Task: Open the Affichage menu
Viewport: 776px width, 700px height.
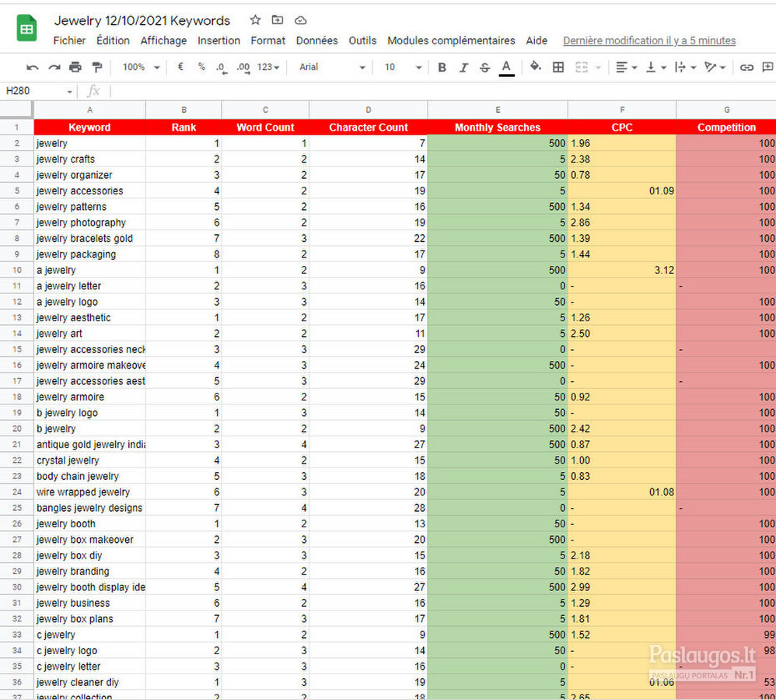Action: (163, 40)
